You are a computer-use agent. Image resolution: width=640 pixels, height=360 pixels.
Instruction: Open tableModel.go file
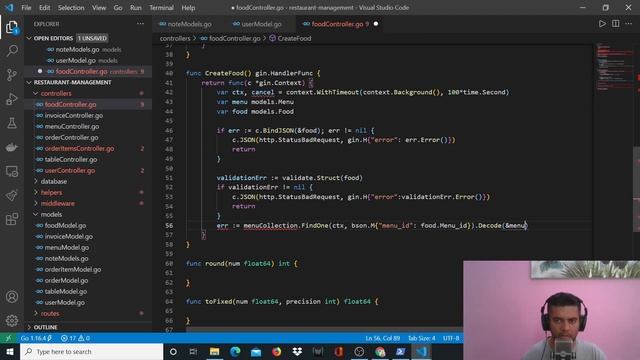[66, 291]
